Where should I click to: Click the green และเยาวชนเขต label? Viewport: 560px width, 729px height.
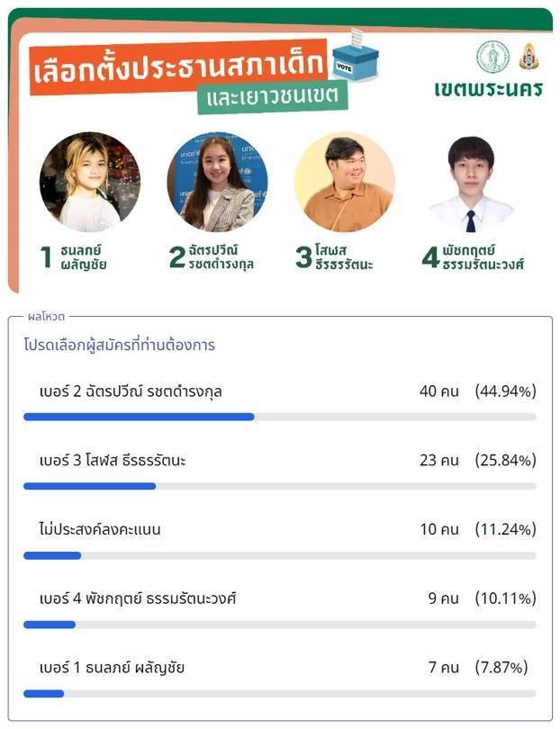click(x=273, y=97)
